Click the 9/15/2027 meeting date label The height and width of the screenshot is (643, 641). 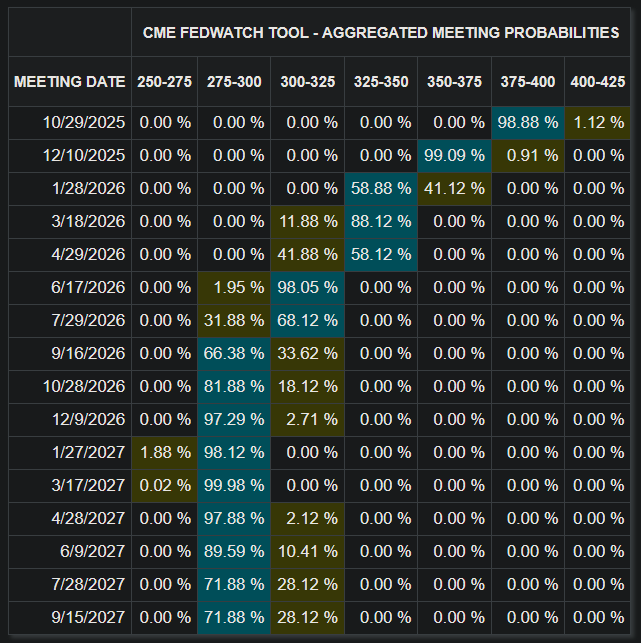click(88, 618)
